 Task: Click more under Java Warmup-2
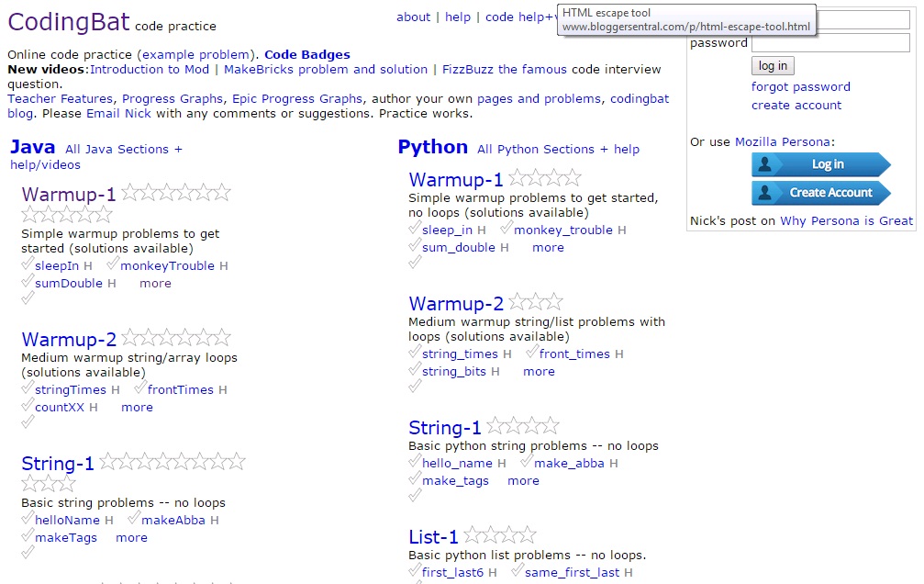[137, 407]
